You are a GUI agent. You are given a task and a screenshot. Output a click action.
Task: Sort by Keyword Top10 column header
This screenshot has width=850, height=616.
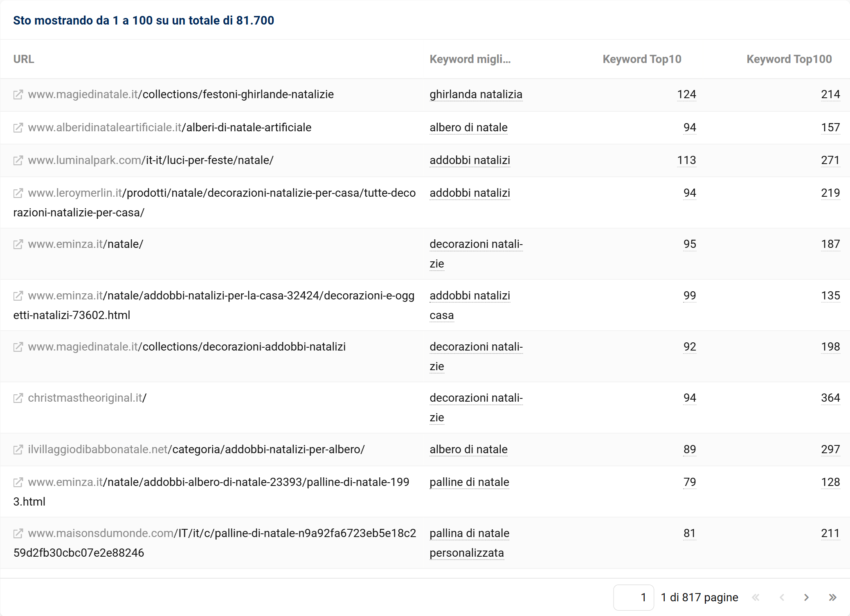tap(642, 59)
